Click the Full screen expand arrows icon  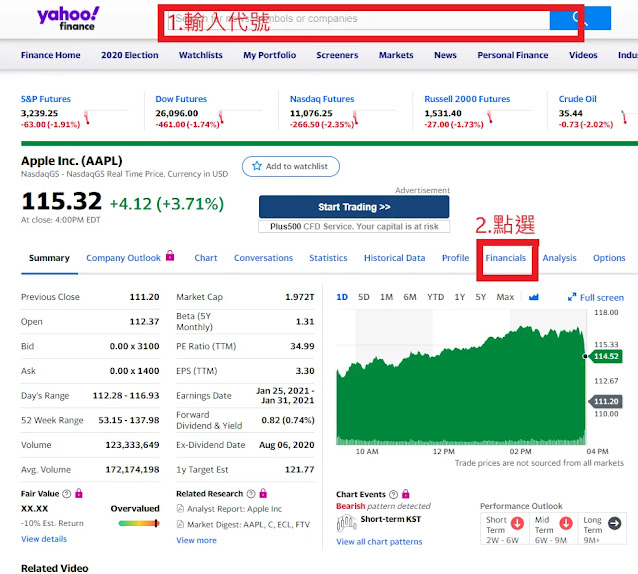tap(572, 297)
